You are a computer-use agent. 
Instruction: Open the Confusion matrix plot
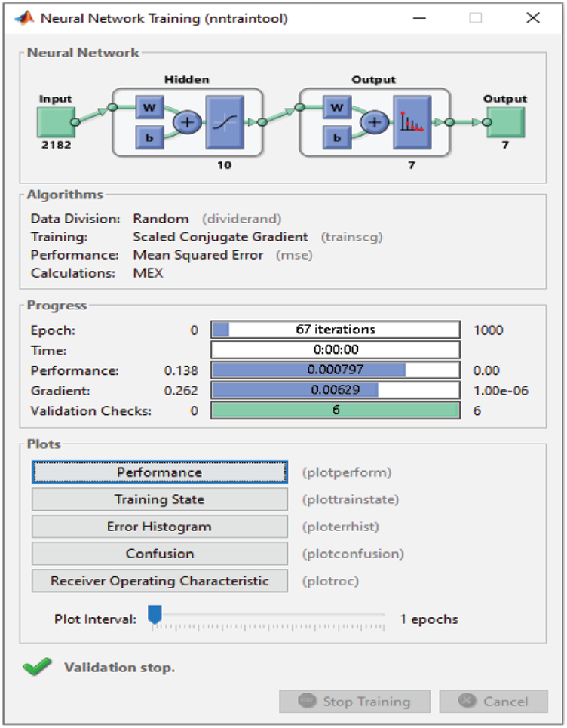(159, 554)
